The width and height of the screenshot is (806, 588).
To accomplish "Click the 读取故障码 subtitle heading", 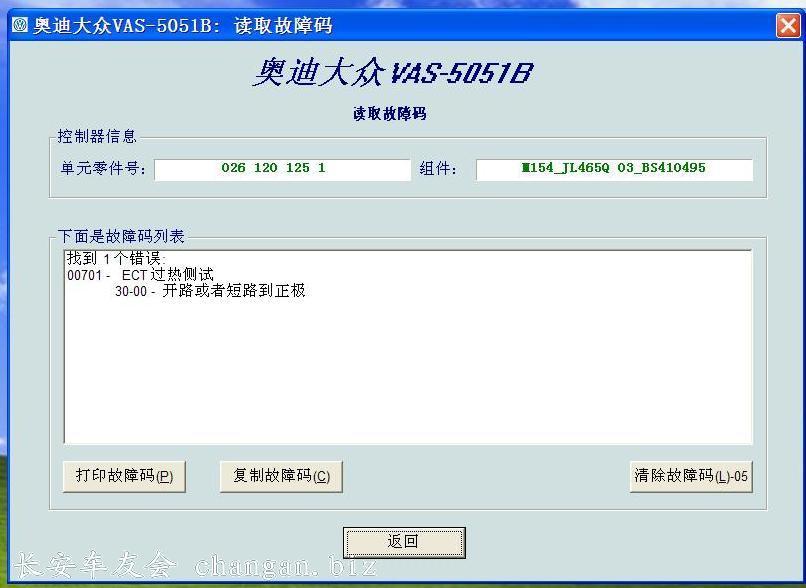I will click(x=390, y=114).
